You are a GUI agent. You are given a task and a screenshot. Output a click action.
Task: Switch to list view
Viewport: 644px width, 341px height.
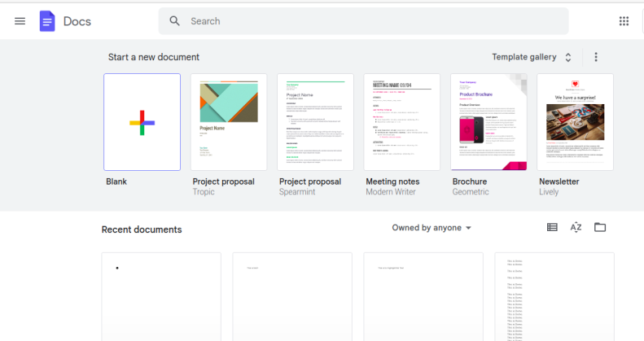tap(552, 227)
